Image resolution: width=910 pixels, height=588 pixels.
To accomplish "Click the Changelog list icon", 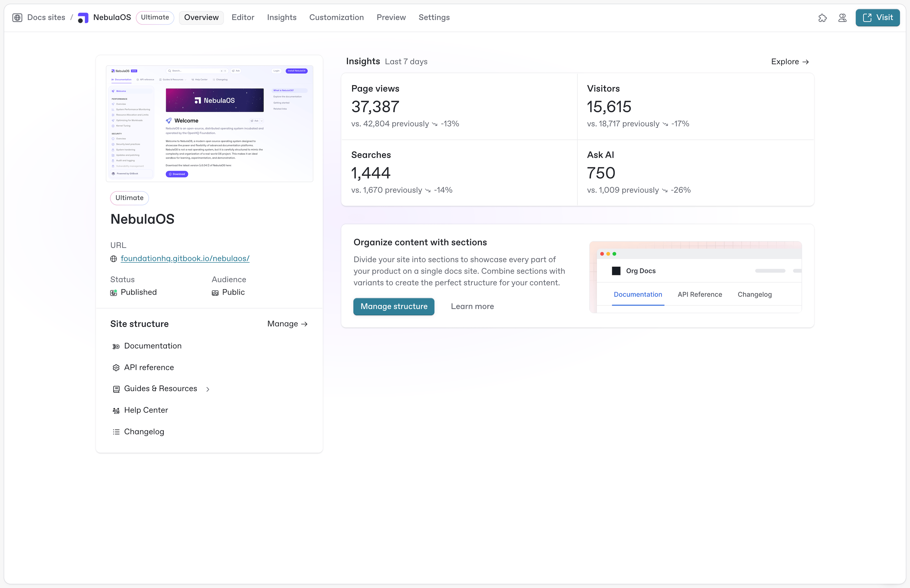I will (x=116, y=432).
